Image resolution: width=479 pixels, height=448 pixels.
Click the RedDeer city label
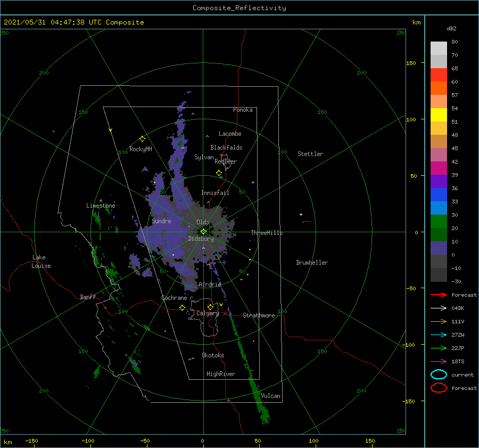226,161
